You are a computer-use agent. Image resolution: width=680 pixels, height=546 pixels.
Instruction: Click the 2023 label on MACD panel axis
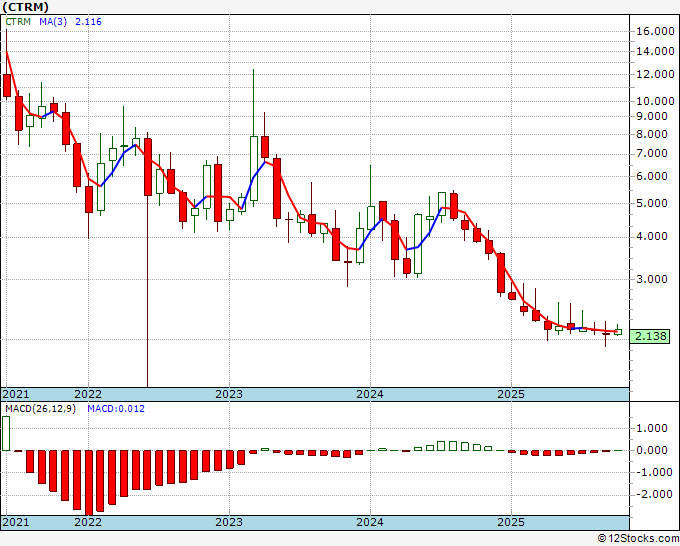pos(229,522)
